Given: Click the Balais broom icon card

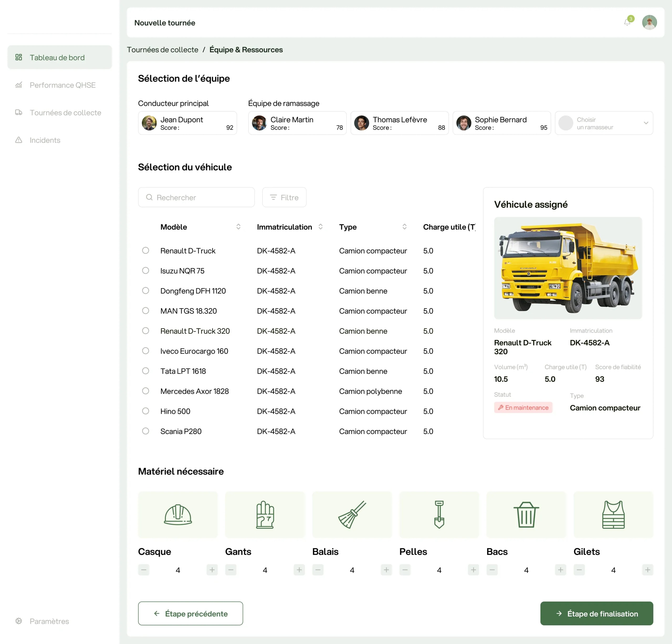Looking at the screenshot, I should pyautogui.click(x=352, y=514).
